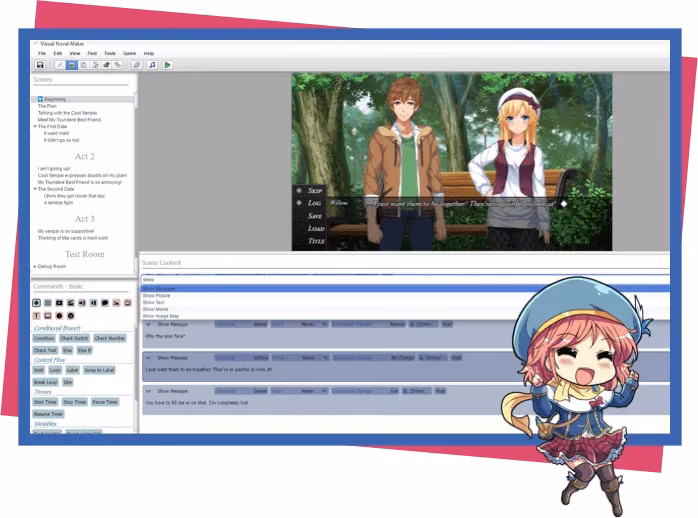Click the Else If command button

85,351
